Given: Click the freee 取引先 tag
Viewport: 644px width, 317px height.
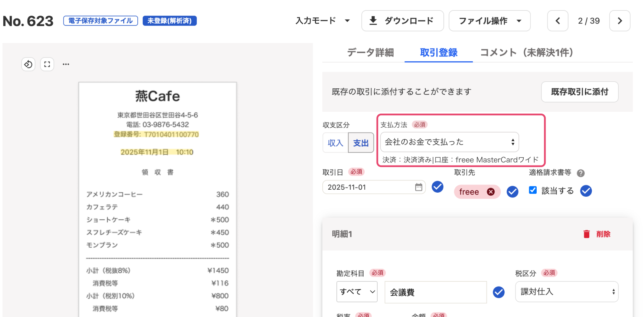Looking at the screenshot, I should (477, 192).
